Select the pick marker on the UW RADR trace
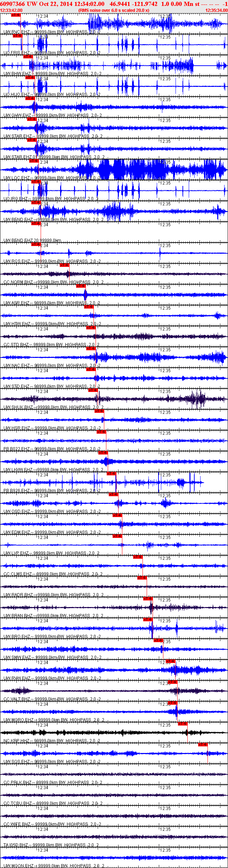The width and height of the screenshot is (228, 868). [142, 578]
